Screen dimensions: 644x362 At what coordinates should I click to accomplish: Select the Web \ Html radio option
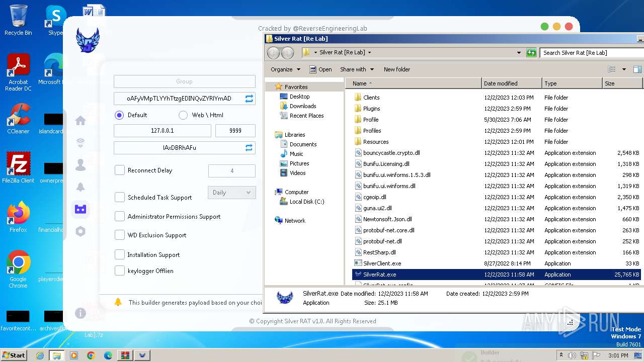[183, 115]
